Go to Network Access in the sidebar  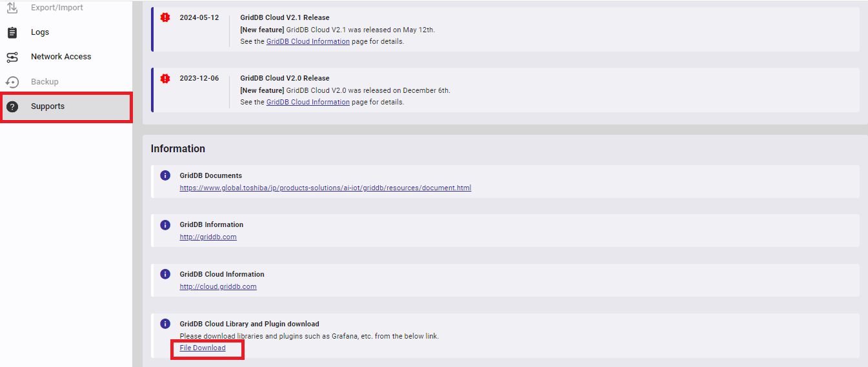(61, 57)
